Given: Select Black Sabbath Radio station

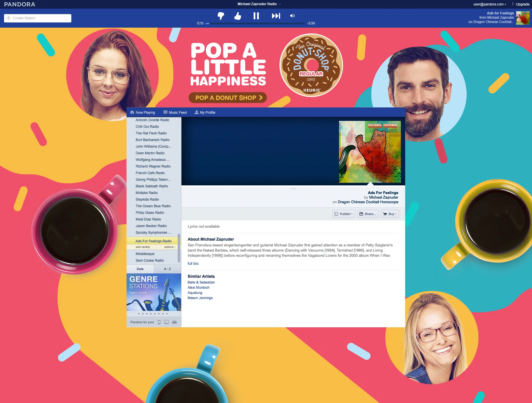Looking at the screenshot, I should click(152, 186).
